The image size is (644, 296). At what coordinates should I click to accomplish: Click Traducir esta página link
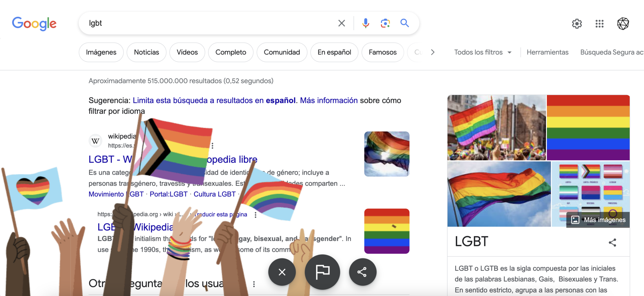221,214
